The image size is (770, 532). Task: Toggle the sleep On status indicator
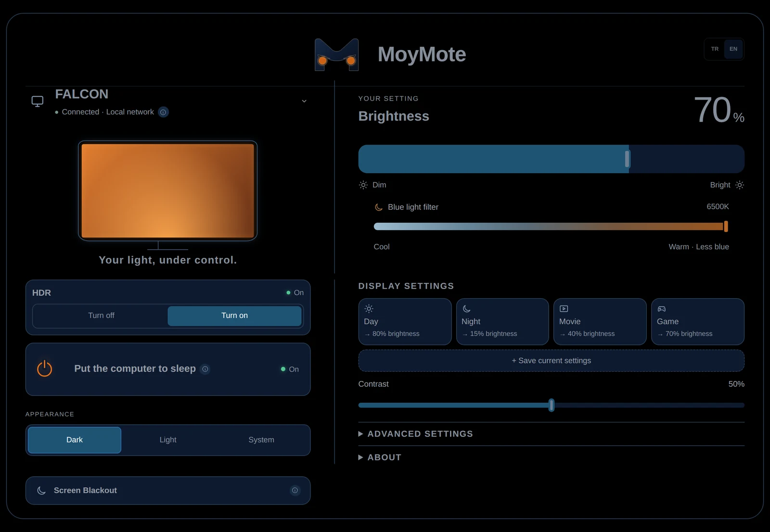[x=290, y=369]
